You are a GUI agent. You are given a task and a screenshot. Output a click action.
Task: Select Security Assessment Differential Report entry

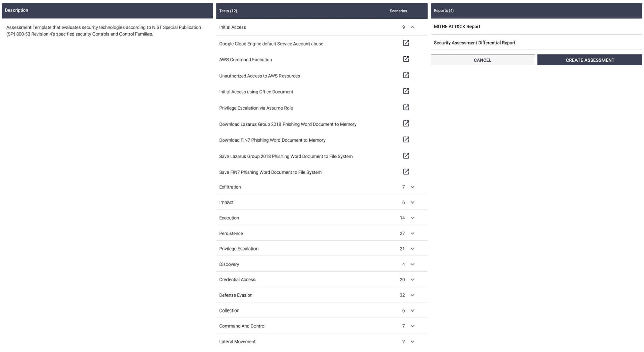pyautogui.click(x=474, y=43)
